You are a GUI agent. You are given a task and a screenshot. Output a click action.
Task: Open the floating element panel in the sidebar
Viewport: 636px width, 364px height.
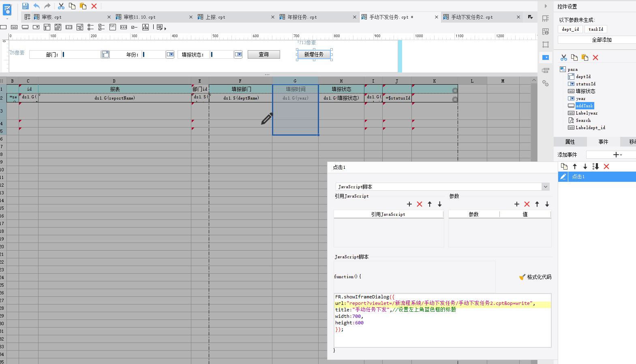pyautogui.click(x=546, y=45)
